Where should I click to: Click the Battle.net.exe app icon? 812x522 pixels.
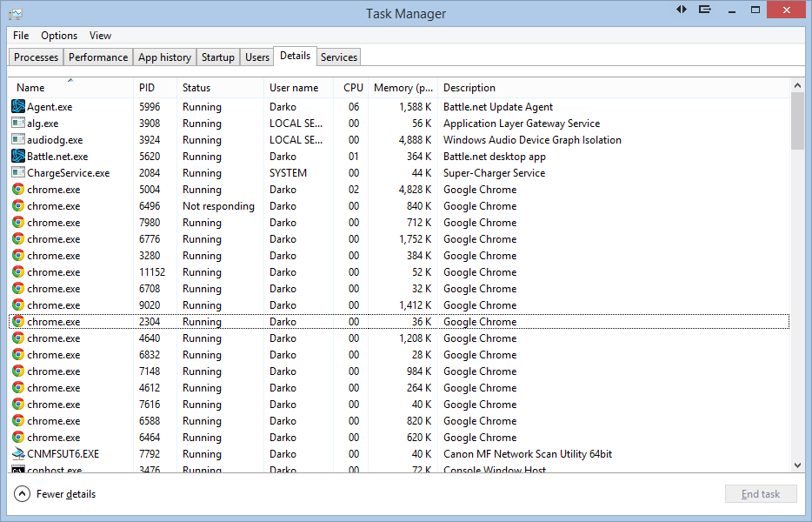tap(18, 157)
